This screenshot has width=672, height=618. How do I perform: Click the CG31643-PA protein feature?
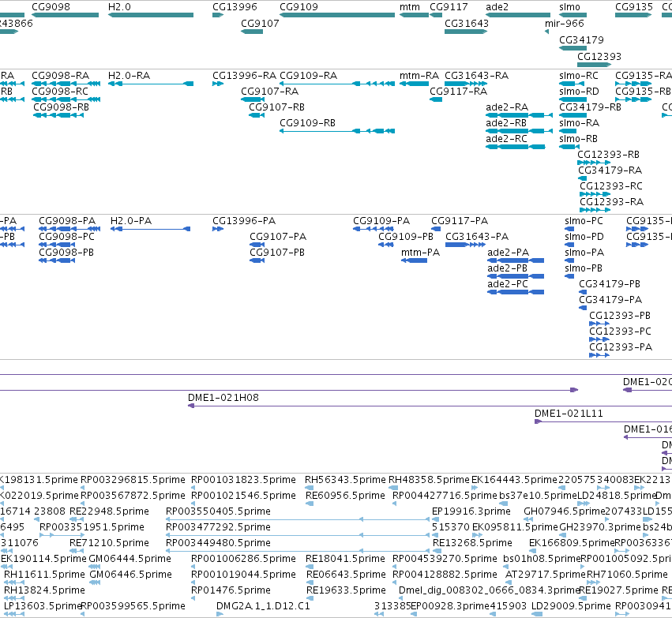click(465, 245)
